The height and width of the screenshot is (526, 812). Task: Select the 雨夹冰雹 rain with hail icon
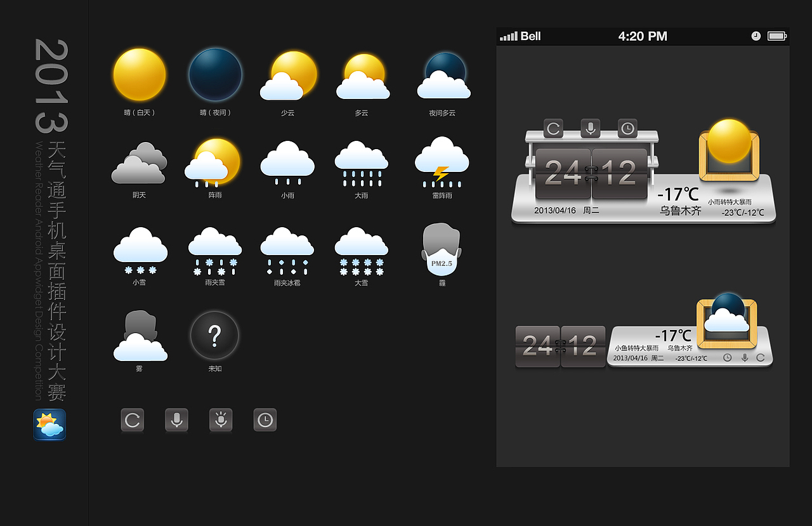(287, 251)
